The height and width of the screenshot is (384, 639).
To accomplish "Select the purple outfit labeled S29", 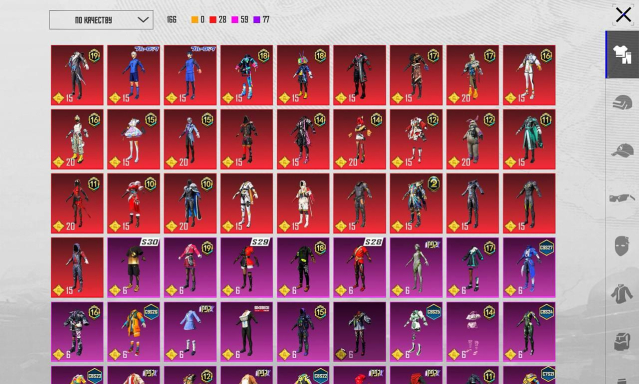I will [247, 267].
